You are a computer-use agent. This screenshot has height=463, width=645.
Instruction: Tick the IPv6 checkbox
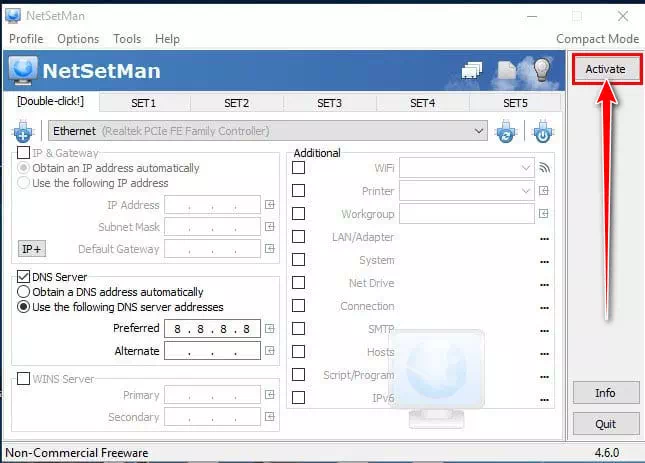[298, 398]
